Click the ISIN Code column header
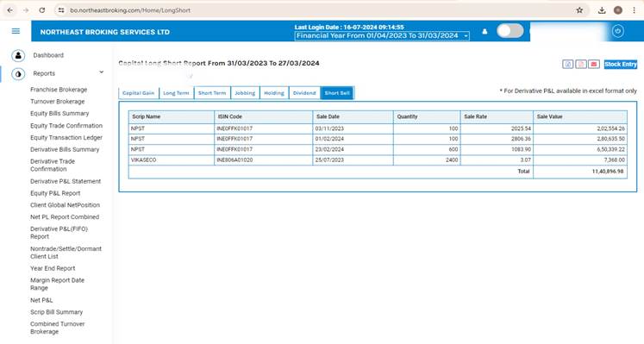 263,116
